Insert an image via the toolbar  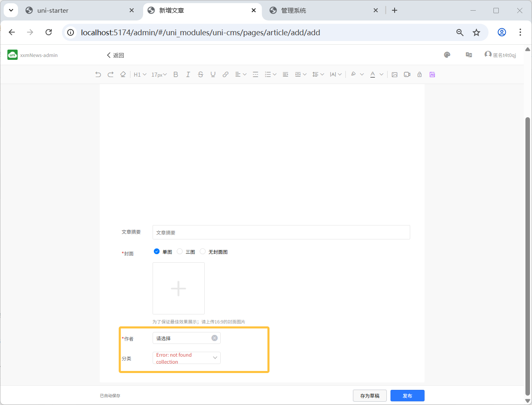pyautogui.click(x=395, y=75)
